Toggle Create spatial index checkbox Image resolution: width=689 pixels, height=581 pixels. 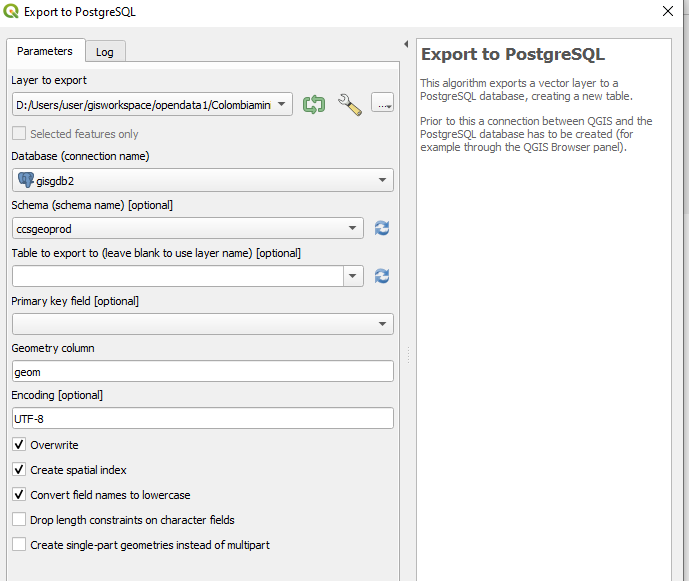[x=19, y=470]
